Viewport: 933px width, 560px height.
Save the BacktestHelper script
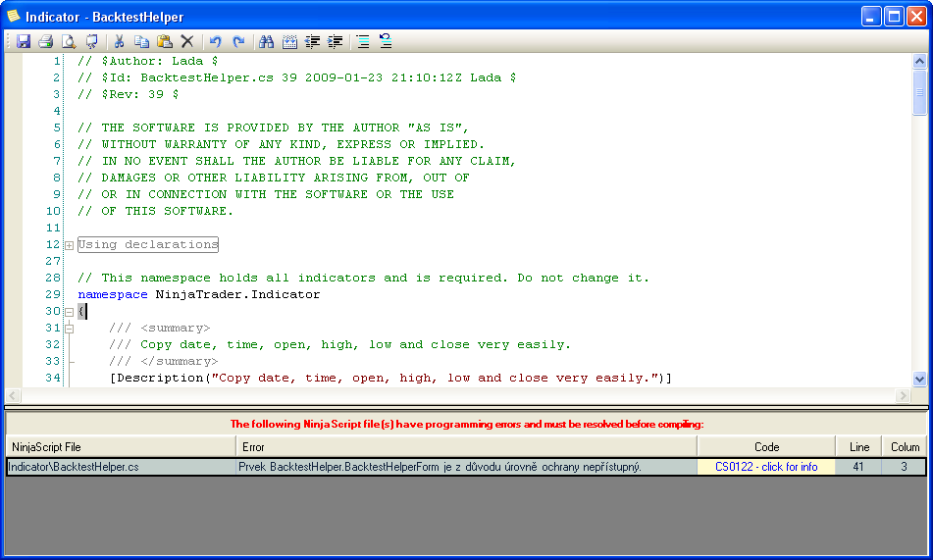24,41
